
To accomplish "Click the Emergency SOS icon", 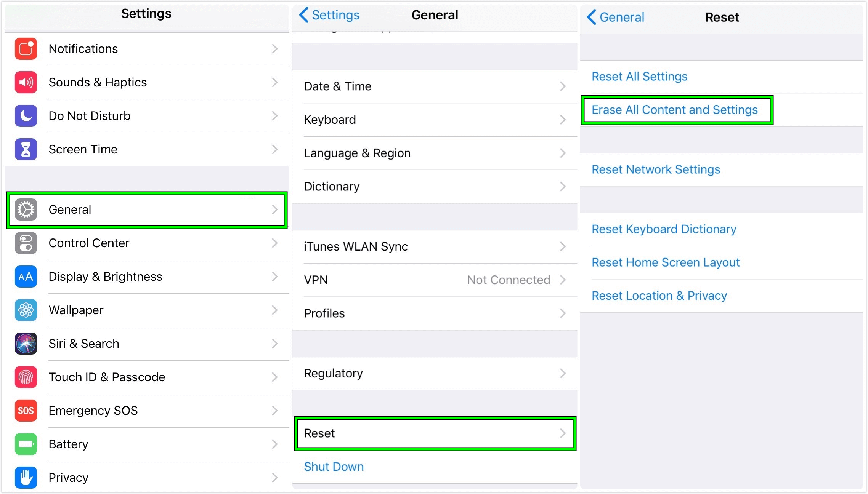I will click(25, 411).
